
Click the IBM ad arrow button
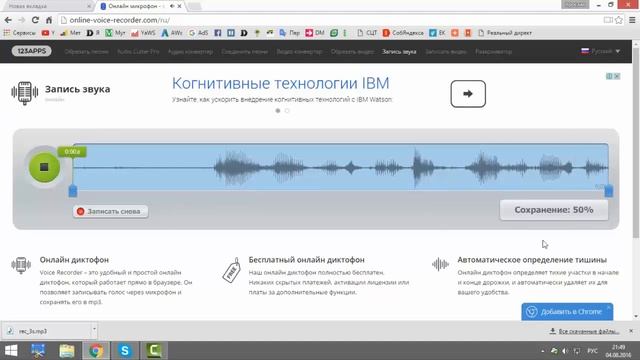468,94
